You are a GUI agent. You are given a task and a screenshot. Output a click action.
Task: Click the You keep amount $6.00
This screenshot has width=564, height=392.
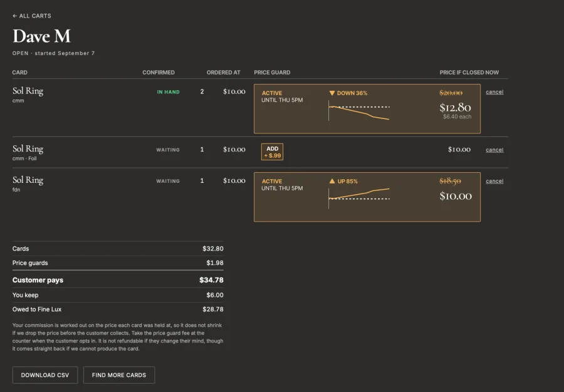pyautogui.click(x=215, y=295)
